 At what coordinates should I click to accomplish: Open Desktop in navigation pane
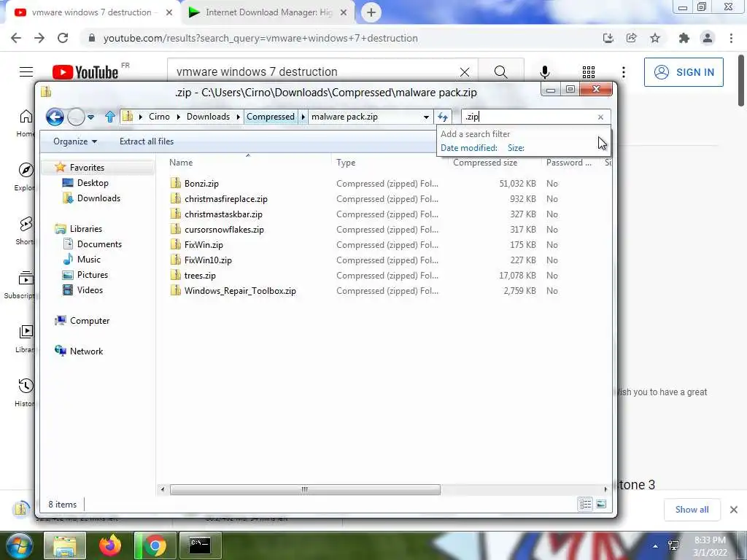(x=93, y=183)
